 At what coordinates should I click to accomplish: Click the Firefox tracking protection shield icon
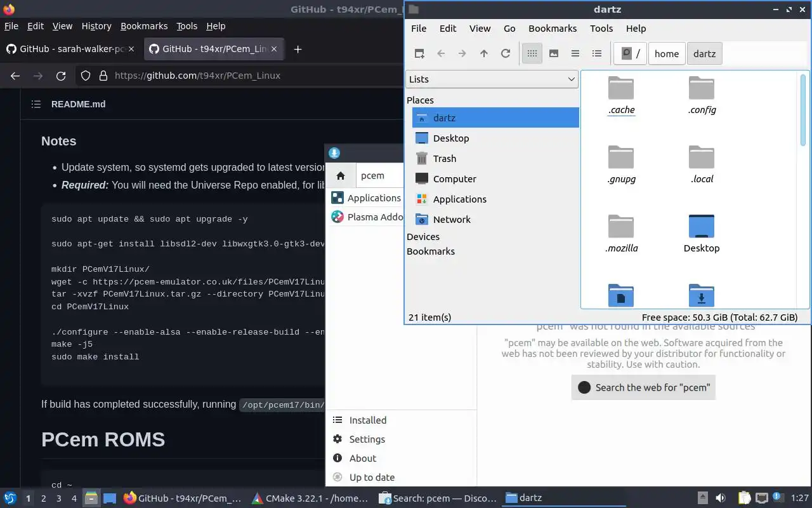(86, 76)
